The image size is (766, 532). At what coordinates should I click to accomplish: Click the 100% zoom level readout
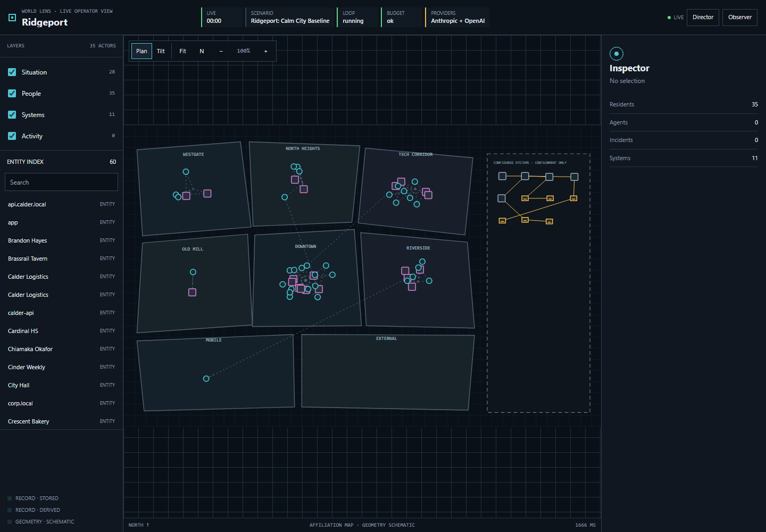pos(244,51)
